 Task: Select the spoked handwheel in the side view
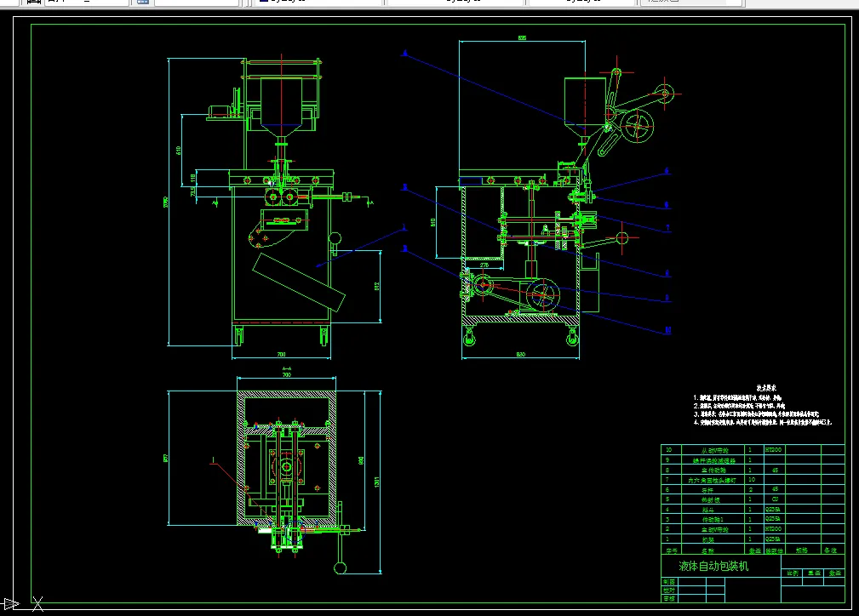coord(637,126)
